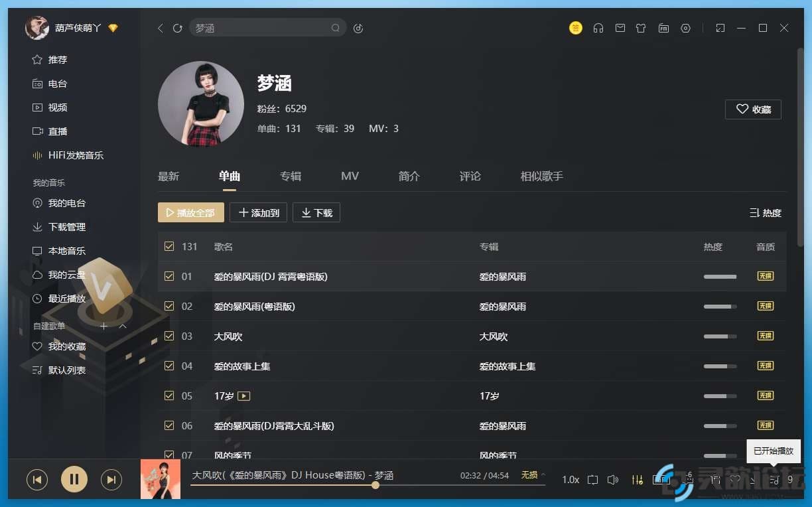Open settings via the hexagon gear icon

(686, 28)
